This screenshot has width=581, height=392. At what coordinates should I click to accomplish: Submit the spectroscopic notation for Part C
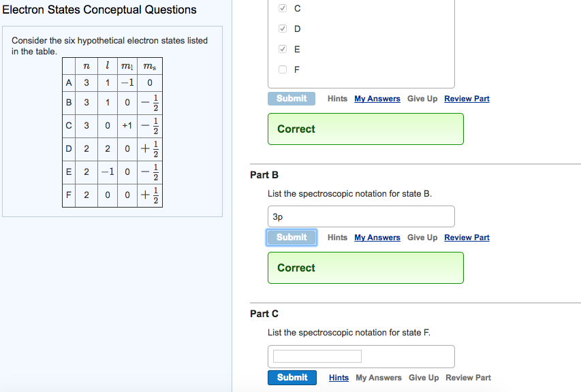pos(292,377)
